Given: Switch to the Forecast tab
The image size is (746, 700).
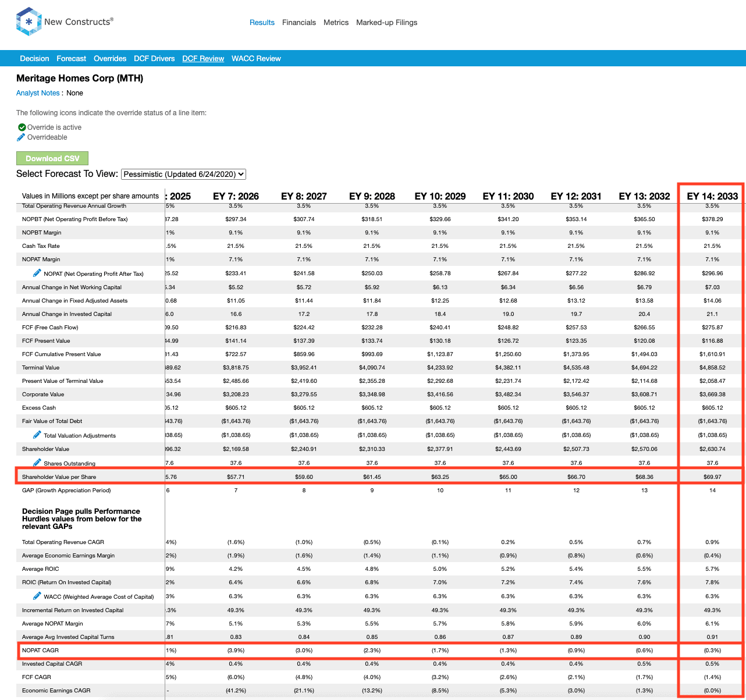Looking at the screenshot, I should [71, 59].
